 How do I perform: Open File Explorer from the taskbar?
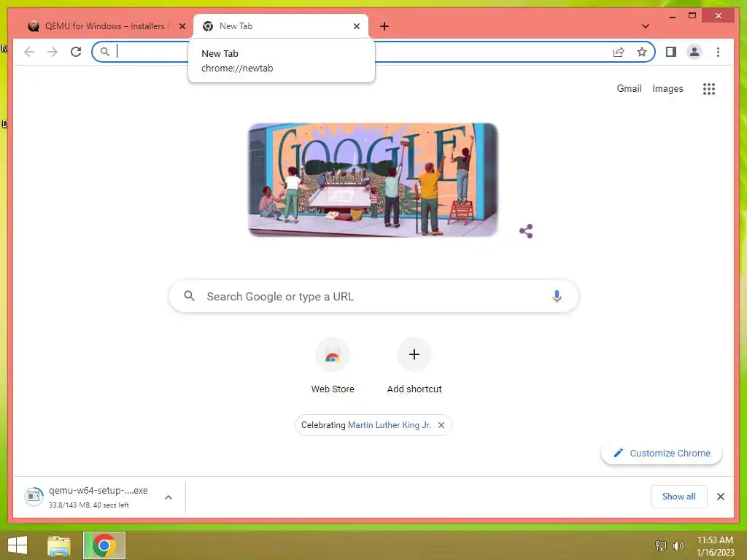(58, 545)
